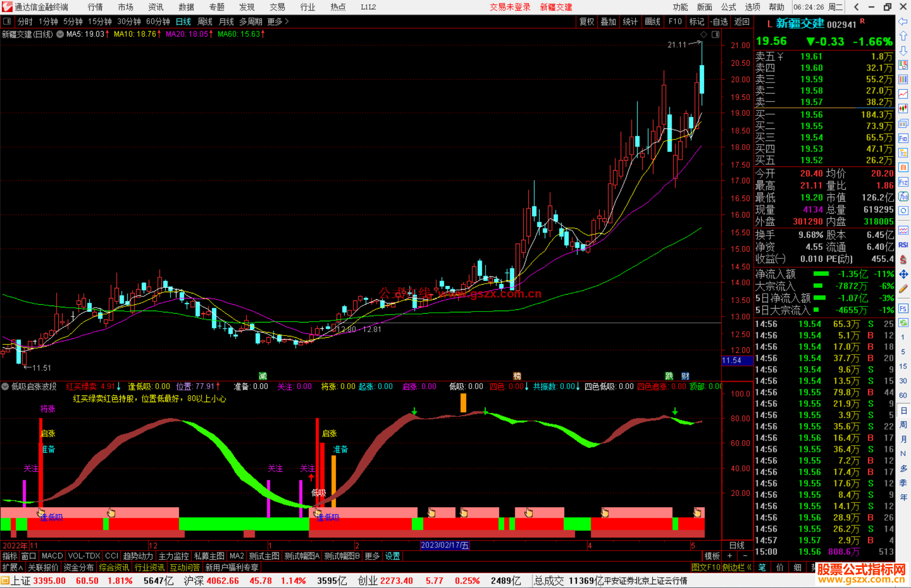Open the colored quote table sidebar icon

pos(903,80)
